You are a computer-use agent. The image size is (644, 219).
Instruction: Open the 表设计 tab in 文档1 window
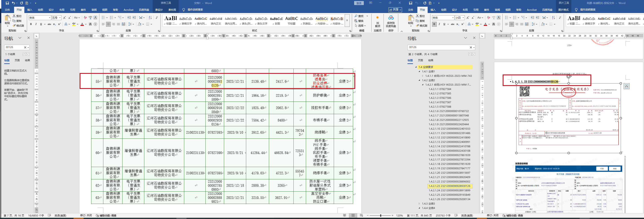pyautogui.click(x=159, y=10)
